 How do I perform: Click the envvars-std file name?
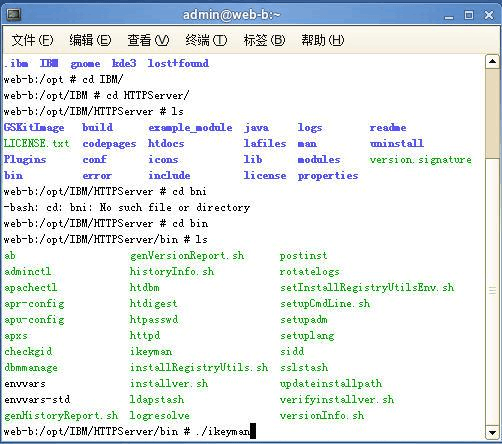click(x=37, y=399)
